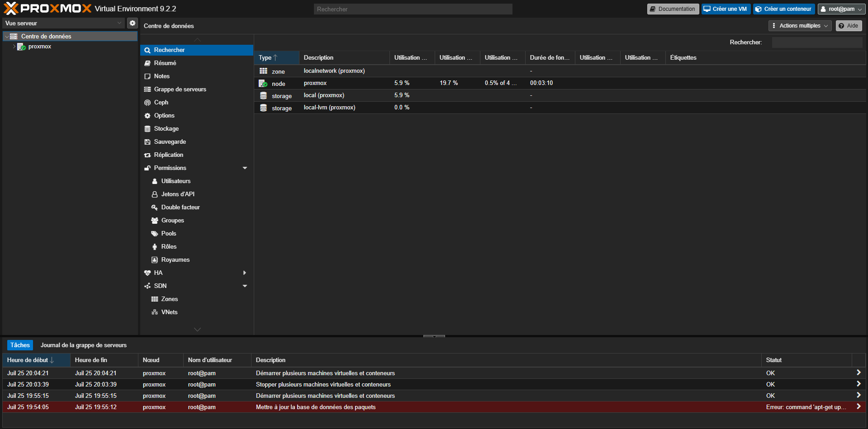Select the proxmox node icon in tree
The width and height of the screenshot is (868, 429).
pos(21,47)
